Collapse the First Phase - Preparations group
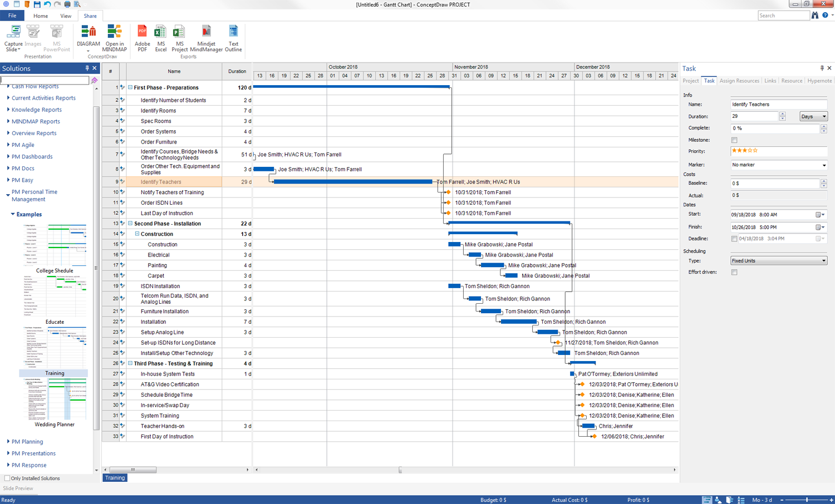 point(130,87)
